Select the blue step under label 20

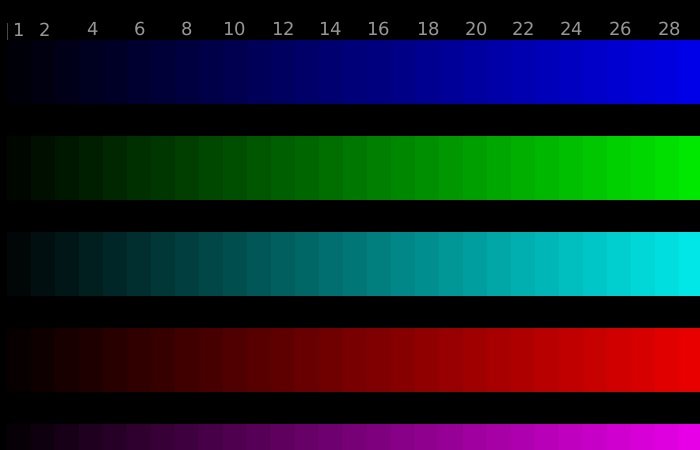tap(475, 72)
